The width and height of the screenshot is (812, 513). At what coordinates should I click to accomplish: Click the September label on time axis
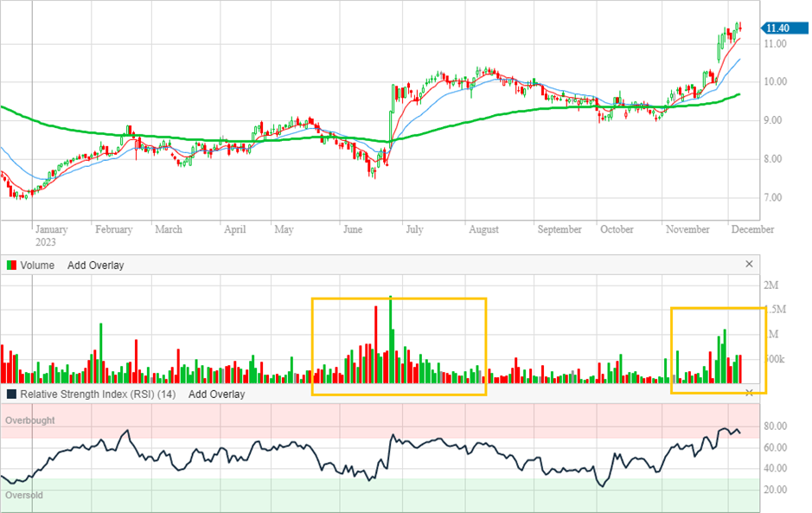point(559,230)
